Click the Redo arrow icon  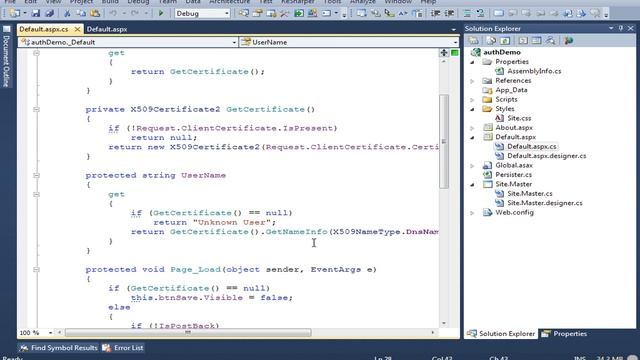pos(135,13)
